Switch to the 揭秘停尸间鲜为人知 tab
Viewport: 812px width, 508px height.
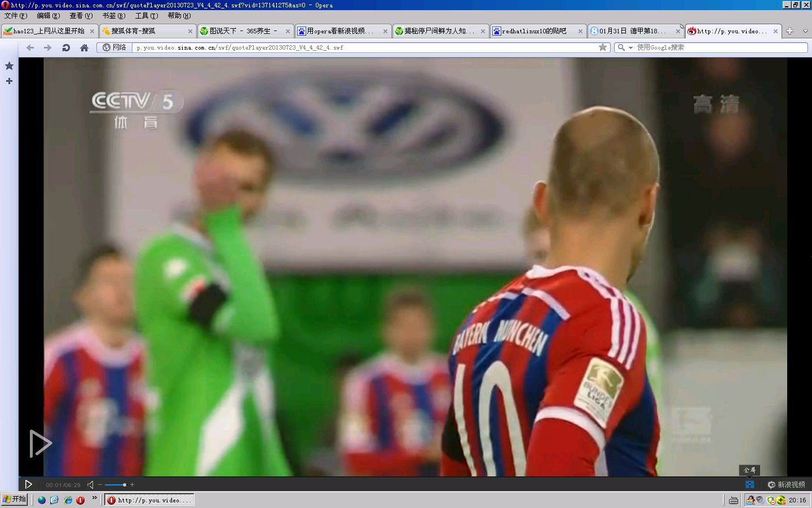tap(440, 31)
